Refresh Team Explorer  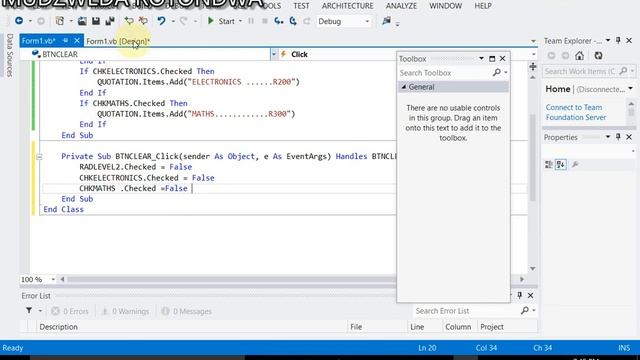[598, 56]
